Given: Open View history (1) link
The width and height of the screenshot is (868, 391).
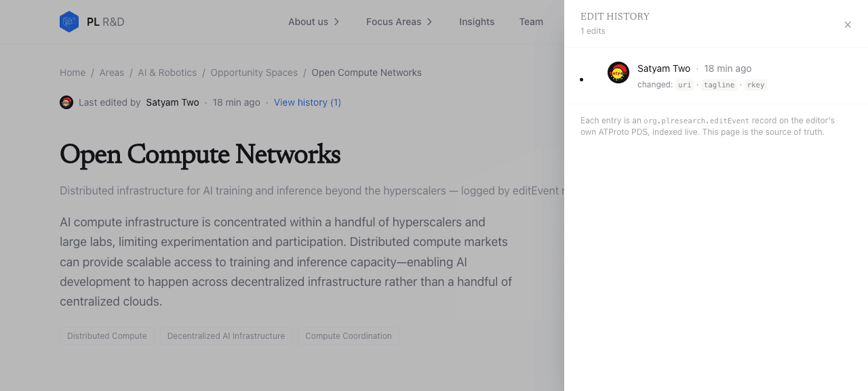Looking at the screenshot, I should pos(307,102).
